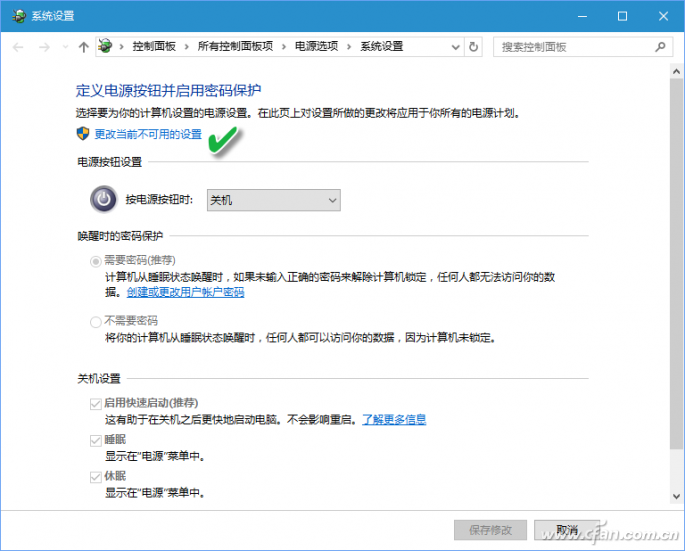Click the Forward navigation arrow
Screen dimensions: 685x551
pyautogui.click(x=44, y=47)
